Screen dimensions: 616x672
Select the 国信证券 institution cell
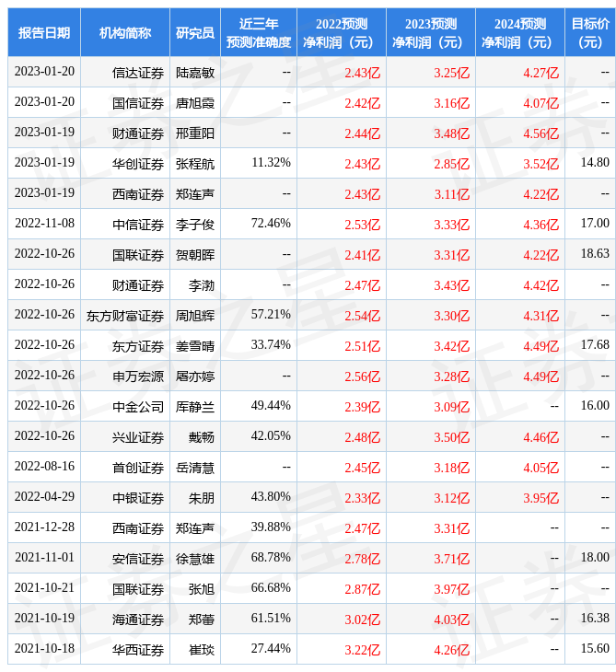[x=138, y=103]
